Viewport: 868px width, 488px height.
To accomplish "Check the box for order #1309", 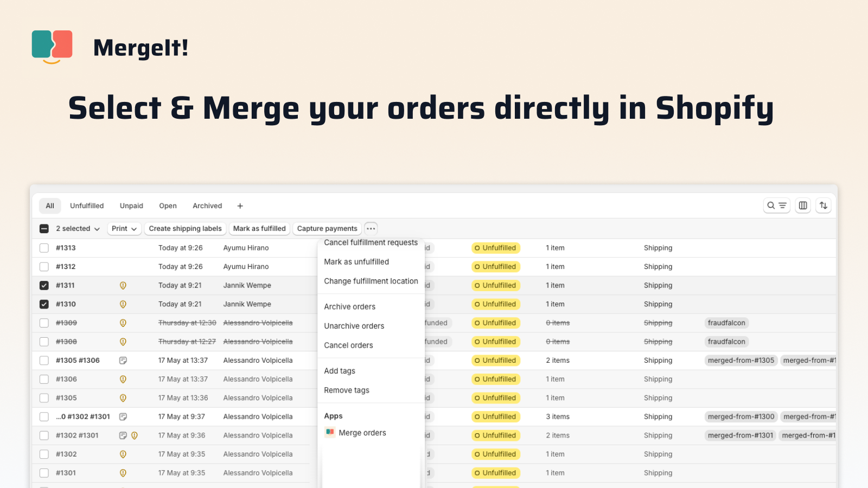I will [x=44, y=323].
